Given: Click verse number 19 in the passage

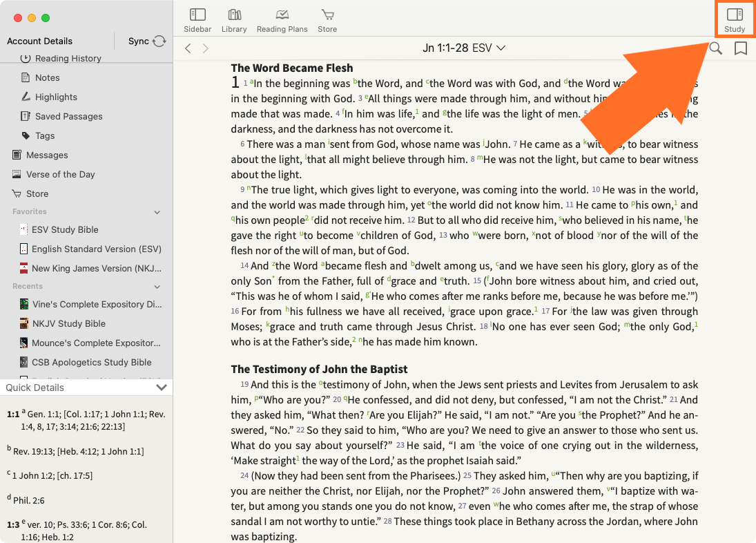Looking at the screenshot, I should [244, 384].
